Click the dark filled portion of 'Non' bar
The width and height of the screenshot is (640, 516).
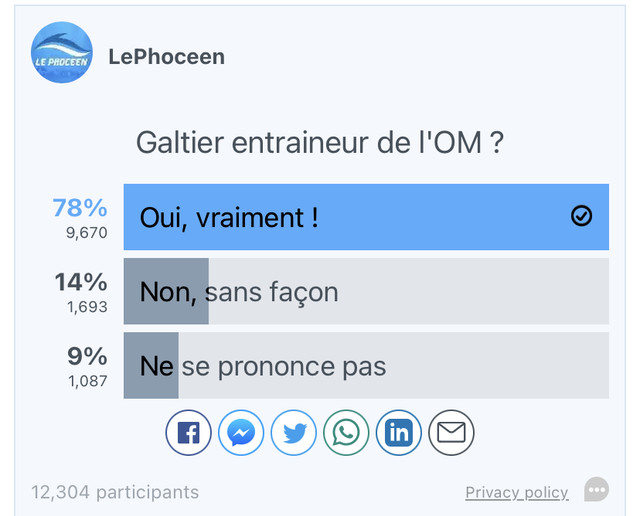click(x=166, y=291)
